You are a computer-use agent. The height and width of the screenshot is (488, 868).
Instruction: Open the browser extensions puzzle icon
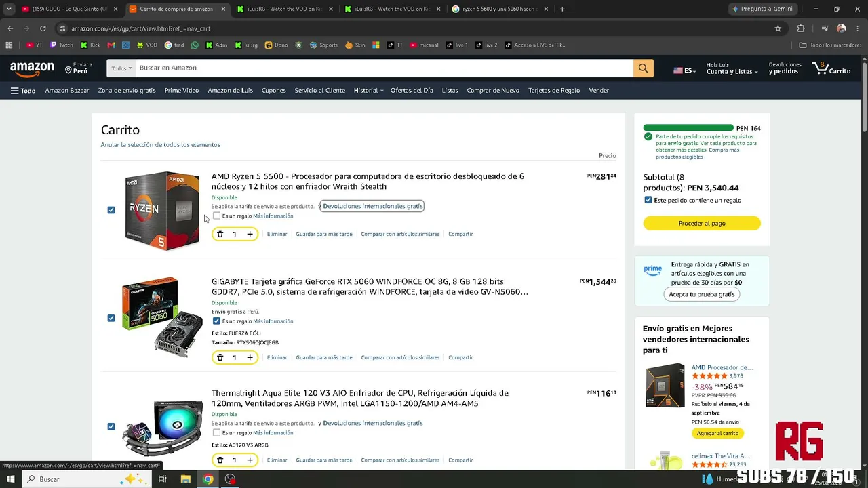click(801, 28)
